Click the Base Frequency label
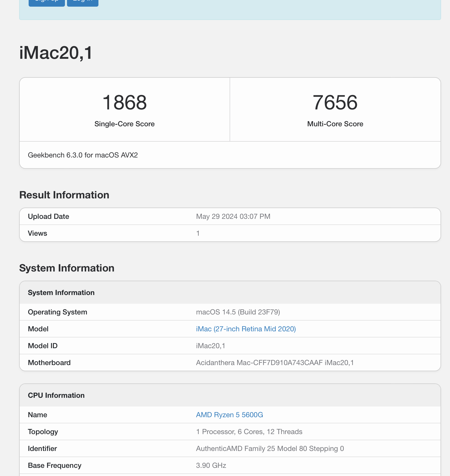This screenshot has width=450, height=476. tap(55, 466)
